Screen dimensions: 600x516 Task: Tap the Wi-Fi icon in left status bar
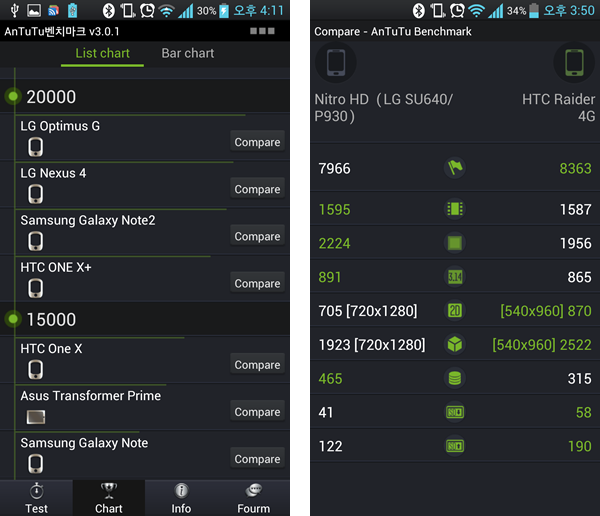tap(166, 11)
